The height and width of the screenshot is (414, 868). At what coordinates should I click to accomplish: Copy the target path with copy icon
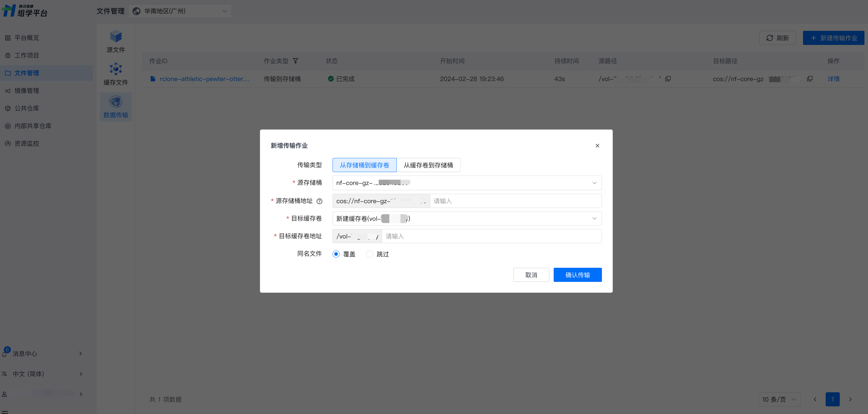[x=810, y=79]
